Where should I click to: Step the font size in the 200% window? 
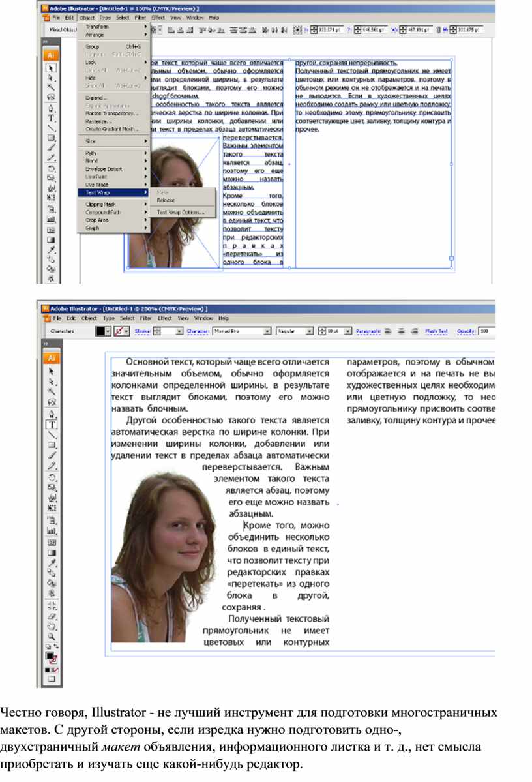(322, 331)
